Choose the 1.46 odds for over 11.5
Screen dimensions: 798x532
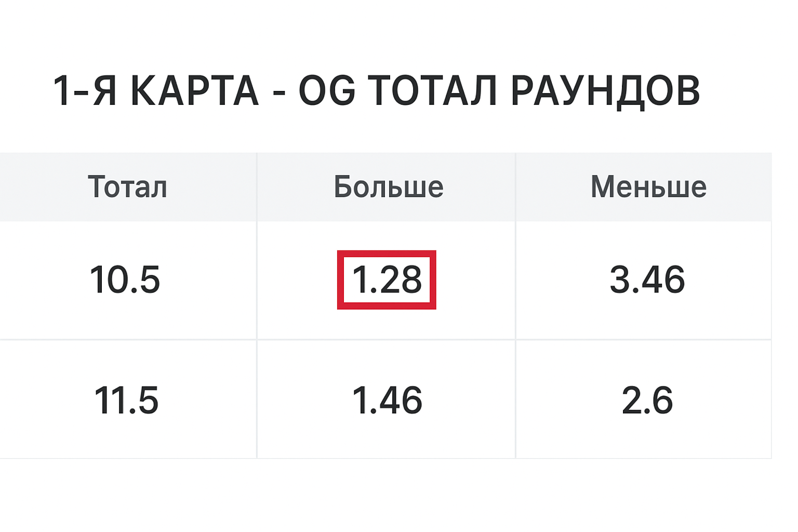pyautogui.click(x=387, y=400)
